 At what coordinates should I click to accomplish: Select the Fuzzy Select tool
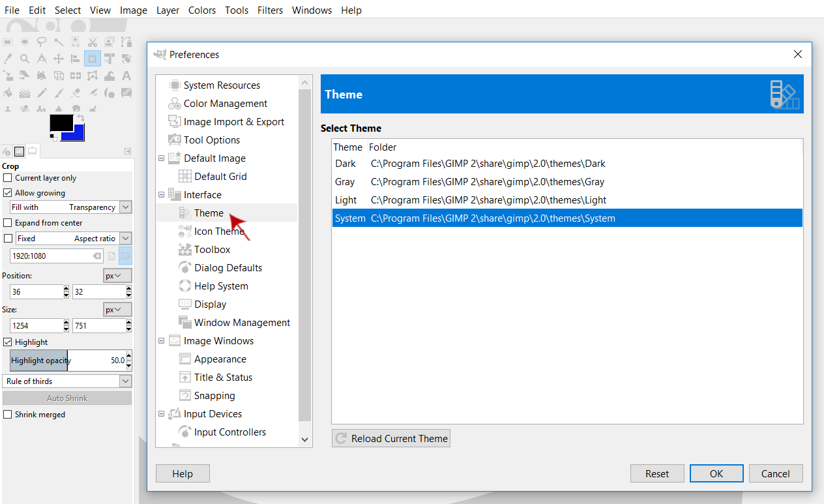tap(59, 42)
